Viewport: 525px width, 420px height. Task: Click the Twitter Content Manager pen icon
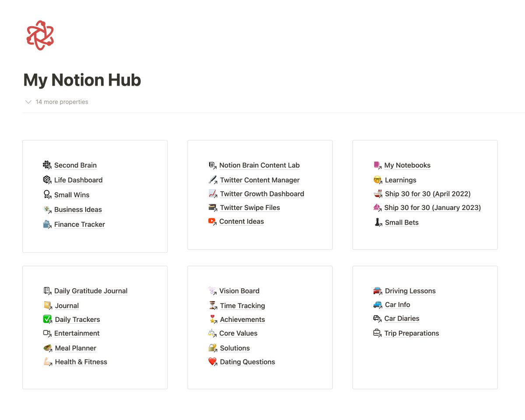point(213,180)
